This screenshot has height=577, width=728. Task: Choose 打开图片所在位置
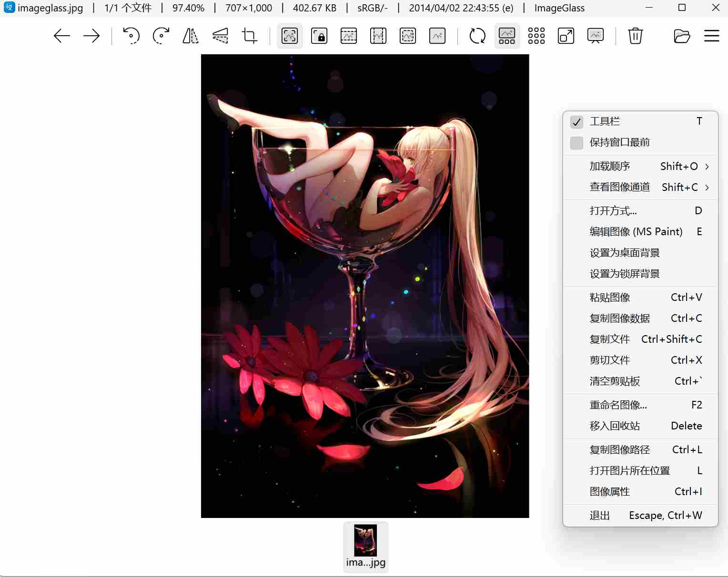640,471
